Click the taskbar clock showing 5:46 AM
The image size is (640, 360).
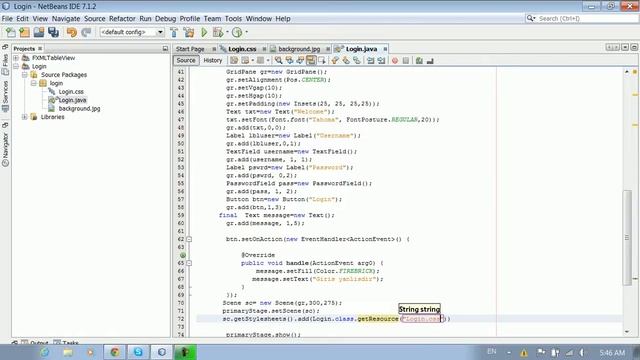click(612, 352)
